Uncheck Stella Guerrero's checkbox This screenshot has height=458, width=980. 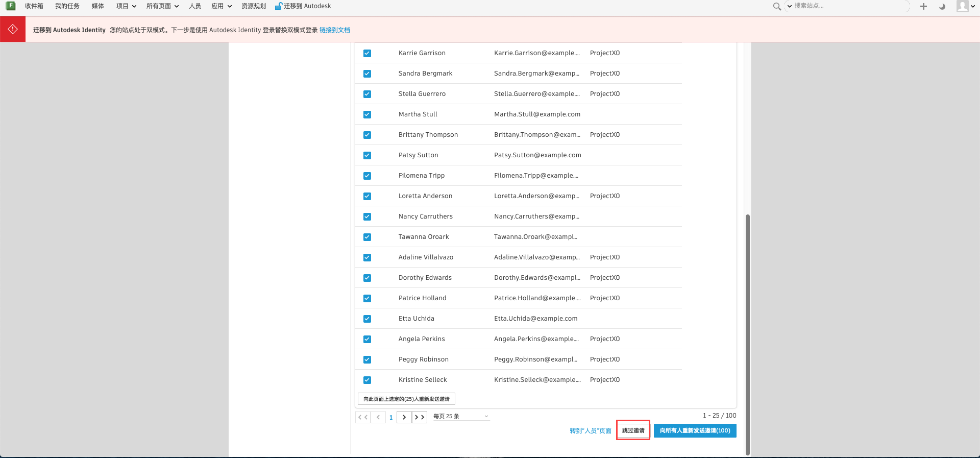click(x=367, y=94)
